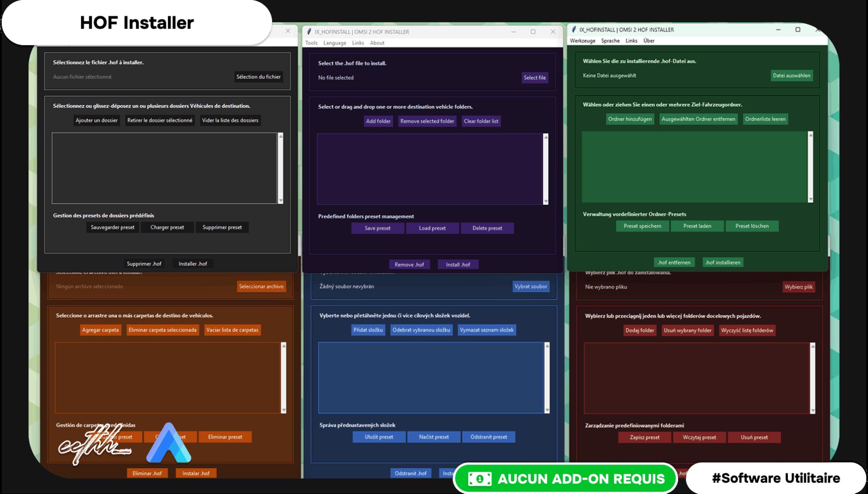
Task: Click Wybierz plik button
Action: click(x=798, y=287)
